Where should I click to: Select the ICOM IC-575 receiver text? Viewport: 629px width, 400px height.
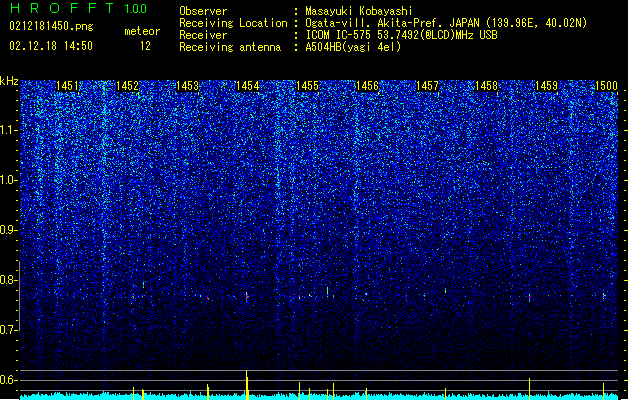tap(401, 35)
